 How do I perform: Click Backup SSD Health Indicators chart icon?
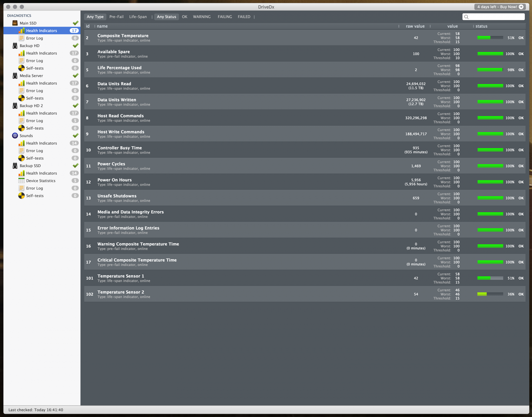(x=22, y=173)
